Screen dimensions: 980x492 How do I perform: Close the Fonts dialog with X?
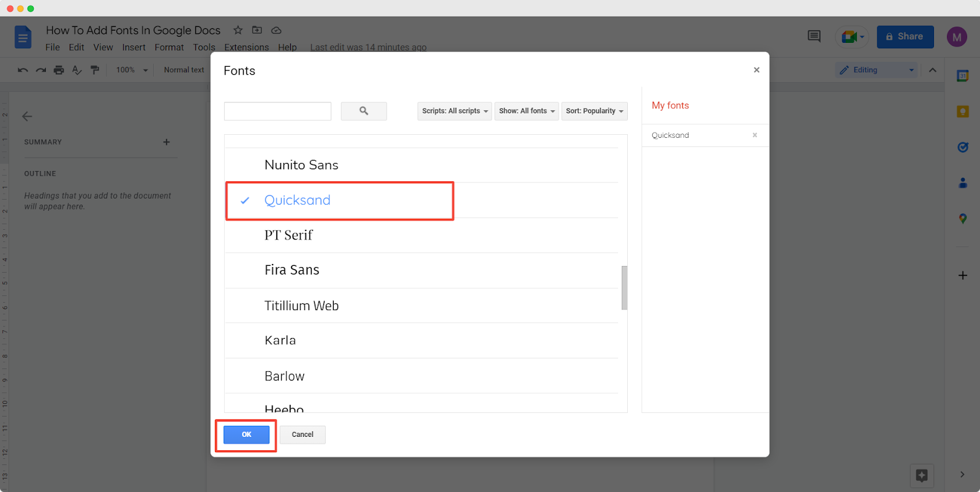click(x=756, y=70)
